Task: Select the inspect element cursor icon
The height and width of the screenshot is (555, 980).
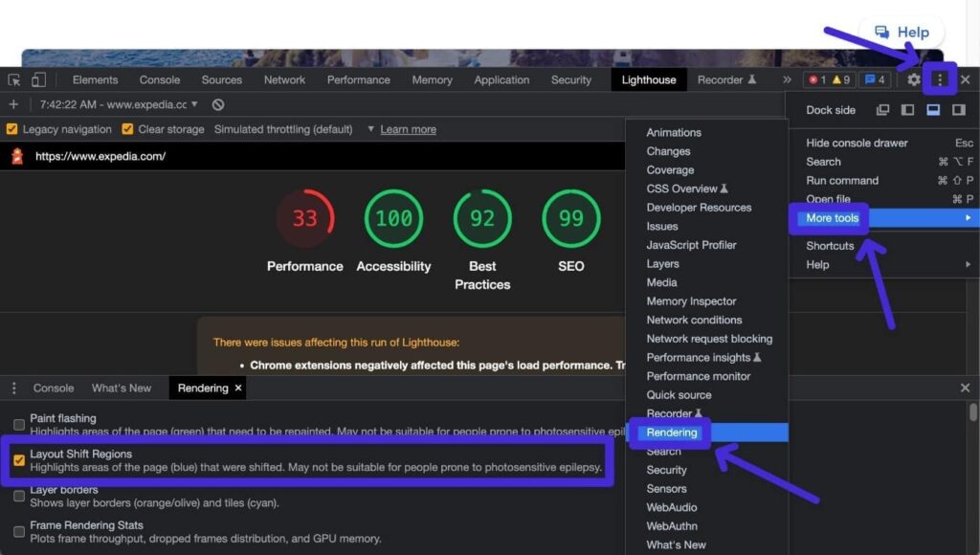Action: [16, 79]
